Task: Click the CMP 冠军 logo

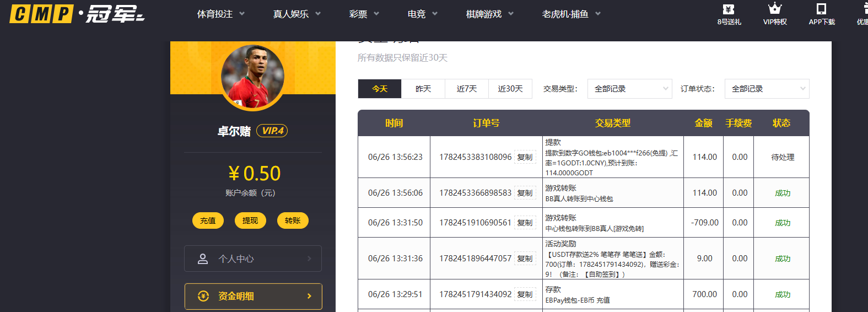Action: pos(77,14)
